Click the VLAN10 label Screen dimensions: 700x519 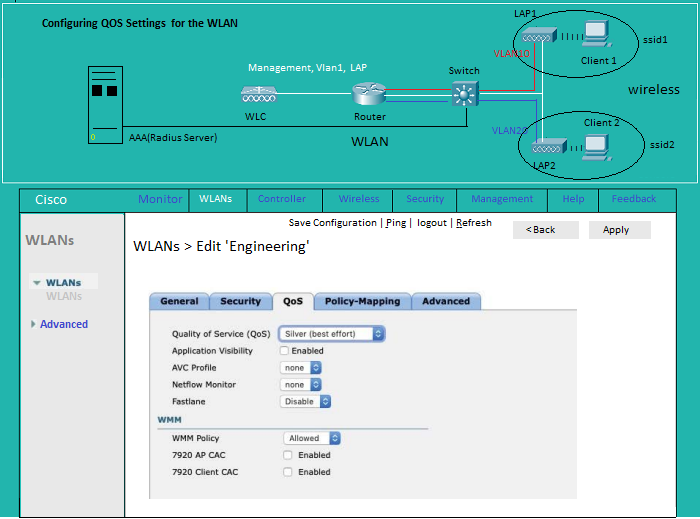(x=512, y=54)
